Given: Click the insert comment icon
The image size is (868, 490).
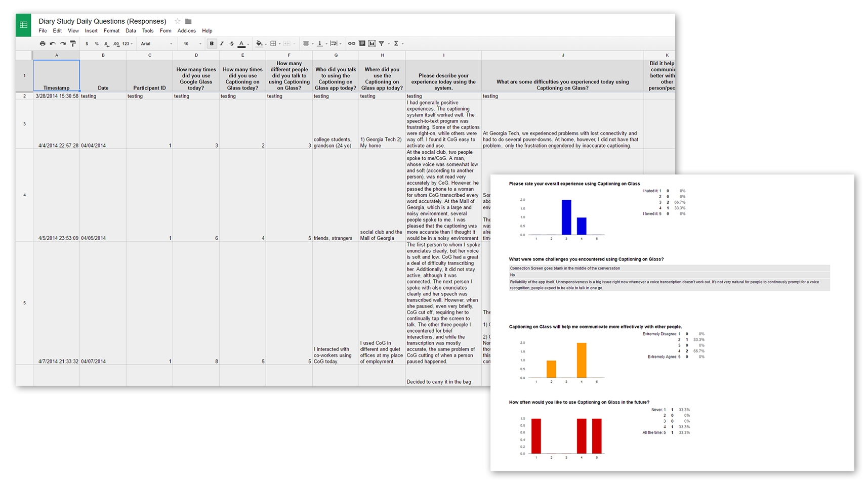Looking at the screenshot, I should [362, 43].
